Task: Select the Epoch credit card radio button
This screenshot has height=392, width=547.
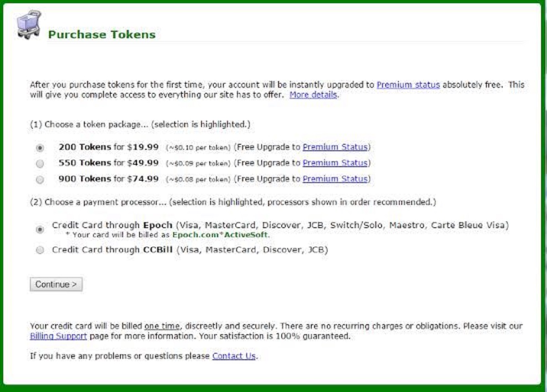Action: 40,230
